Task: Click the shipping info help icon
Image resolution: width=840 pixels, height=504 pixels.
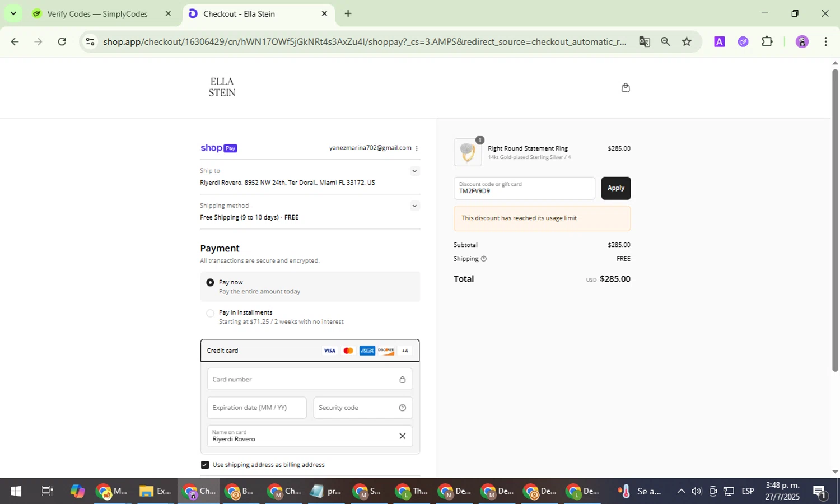Action: click(484, 259)
